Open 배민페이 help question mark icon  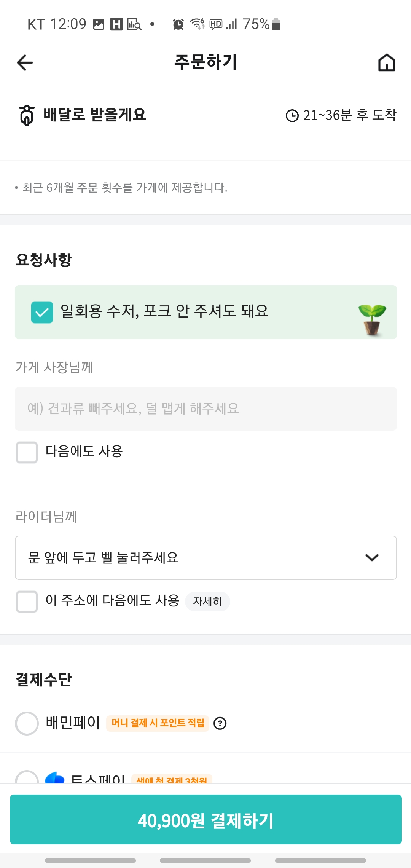(220, 723)
